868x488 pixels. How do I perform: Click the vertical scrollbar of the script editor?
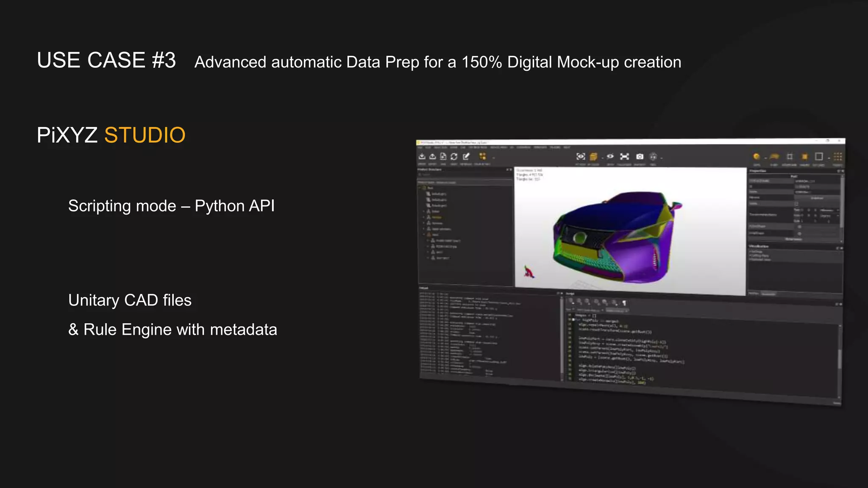pyautogui.click(x=839, y=360)
